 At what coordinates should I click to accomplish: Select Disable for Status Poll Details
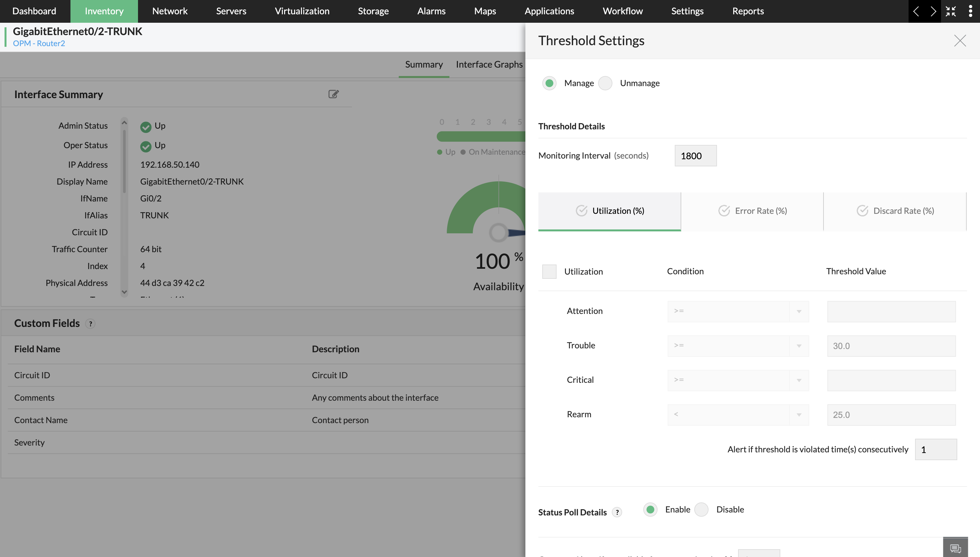701,510
